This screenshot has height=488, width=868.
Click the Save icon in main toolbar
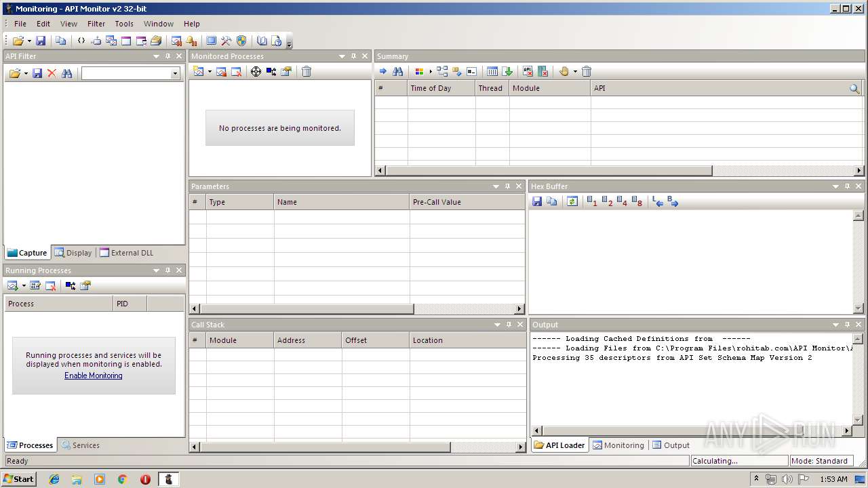pos(41,41)
